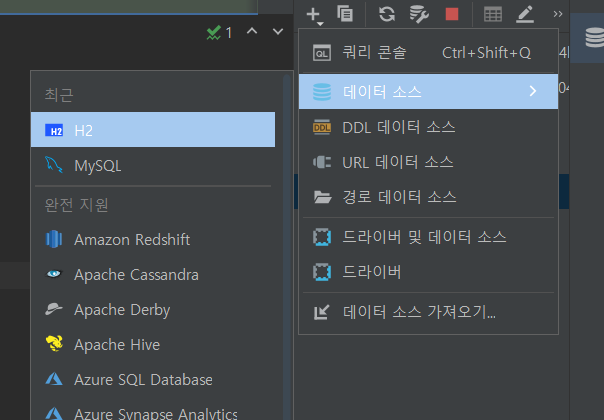Image resolution: width=604 pixels, height=420 pixels.
Task: Click the MySQL dolphin icon
Action: click(54, 165)
